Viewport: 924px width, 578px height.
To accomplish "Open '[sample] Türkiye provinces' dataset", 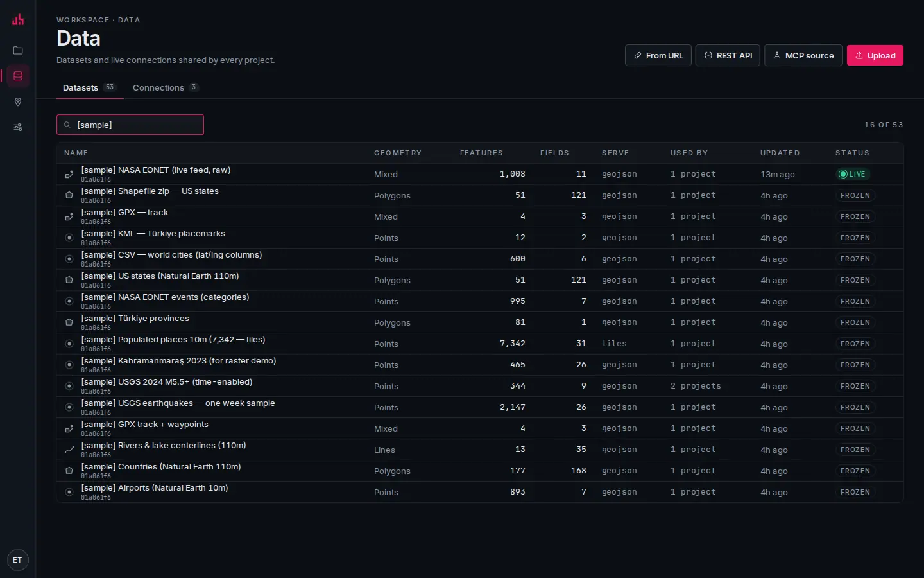I will click(x=135, y=319).
